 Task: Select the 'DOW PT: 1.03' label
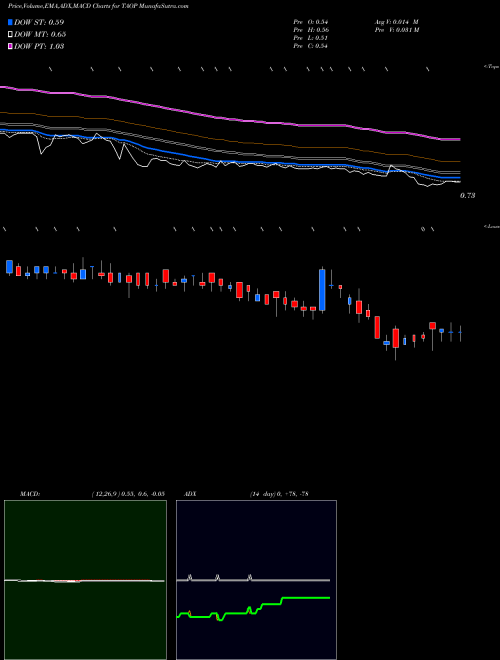click(x=39, y=46)
